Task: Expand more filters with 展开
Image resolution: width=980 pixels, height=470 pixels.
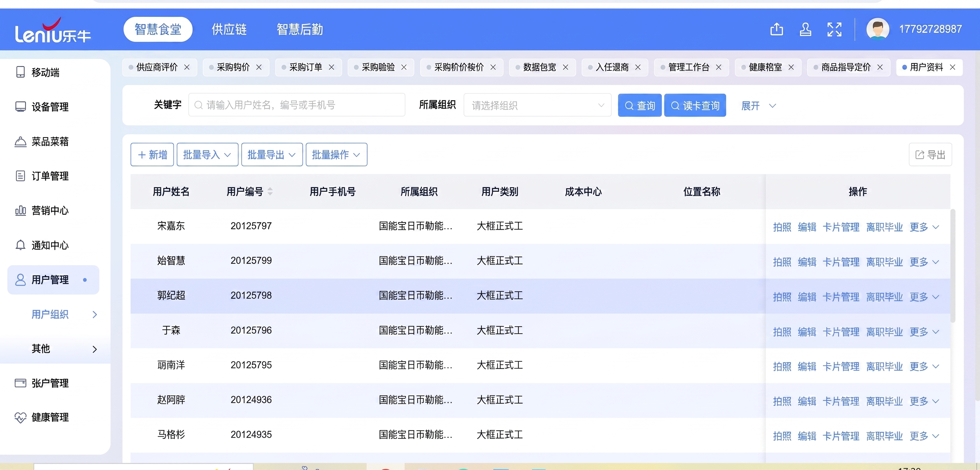Action: pyautogui.click(x=758, y=106)
